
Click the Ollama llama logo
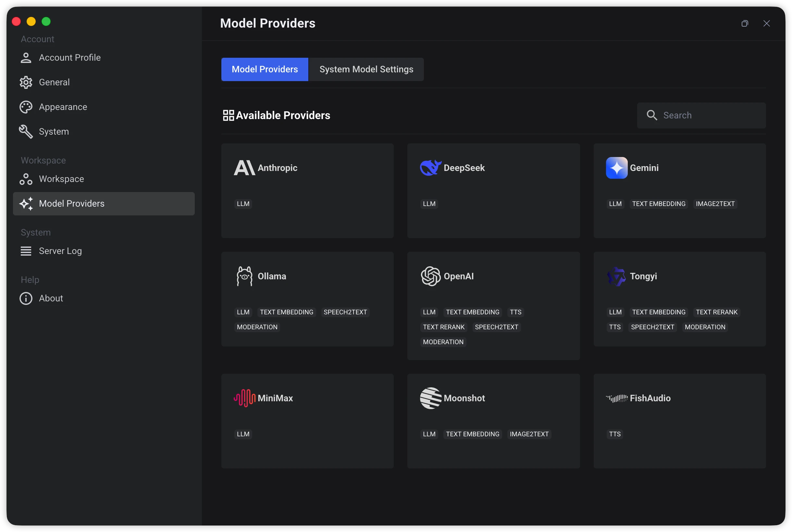[x=244, y=276]
